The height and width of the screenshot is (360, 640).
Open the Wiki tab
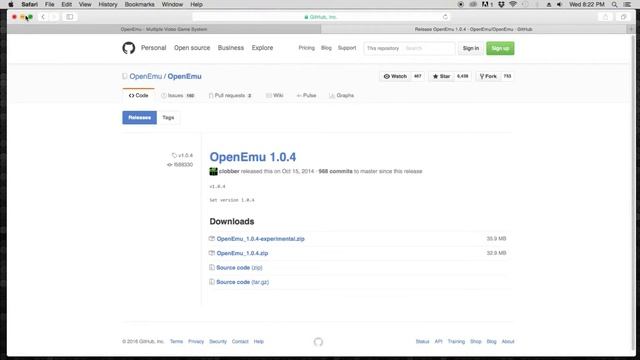click(274, 96)
